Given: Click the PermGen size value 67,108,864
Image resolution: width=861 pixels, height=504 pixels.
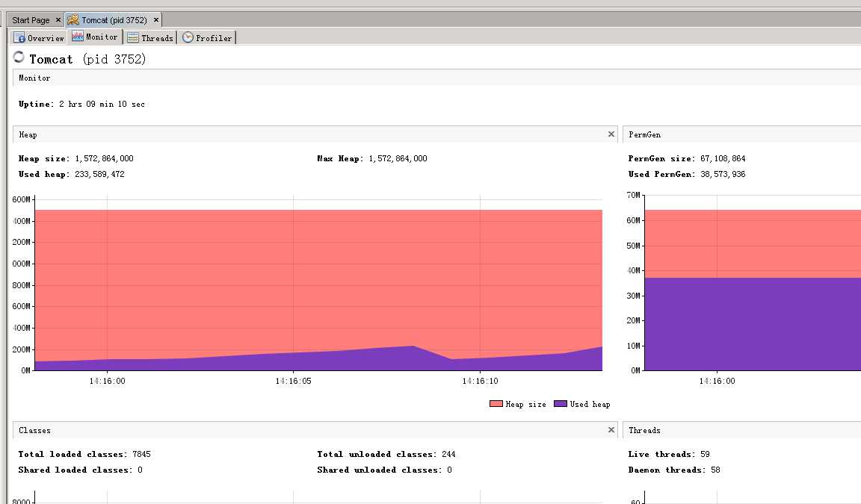Looking at the screenshot, I should pos(723,158).
